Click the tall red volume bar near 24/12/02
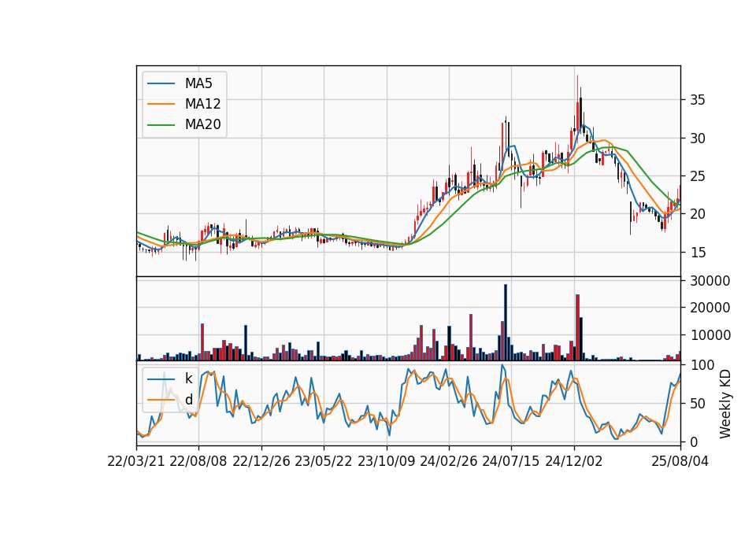This screenshot has width=756, height=543. pos(577,327)
